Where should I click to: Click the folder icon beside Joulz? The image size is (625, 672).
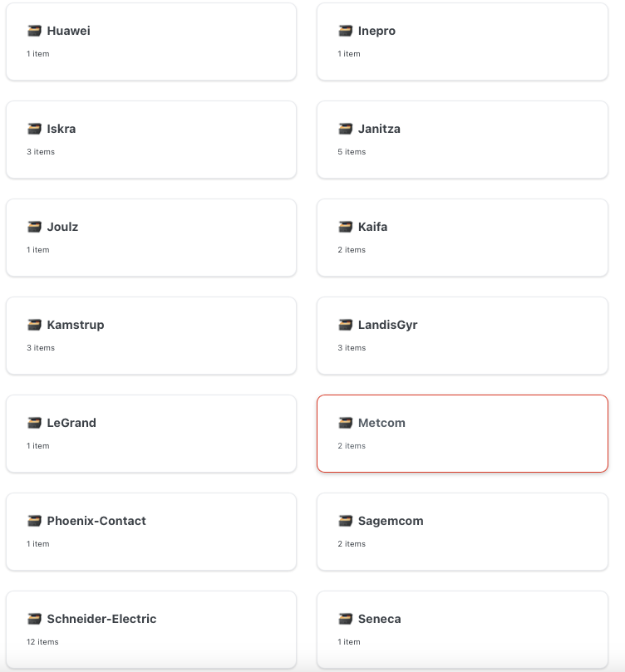click(34, 227)
